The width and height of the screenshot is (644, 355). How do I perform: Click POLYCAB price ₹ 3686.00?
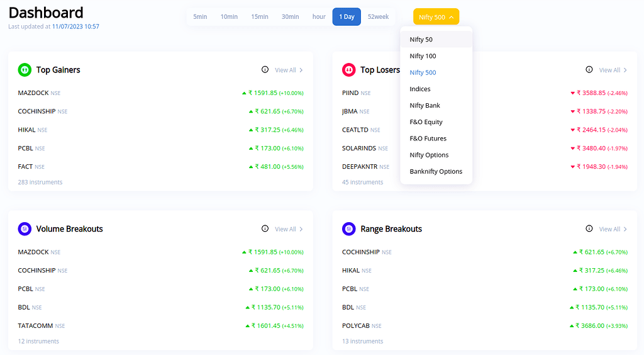[x=590, y=326]
